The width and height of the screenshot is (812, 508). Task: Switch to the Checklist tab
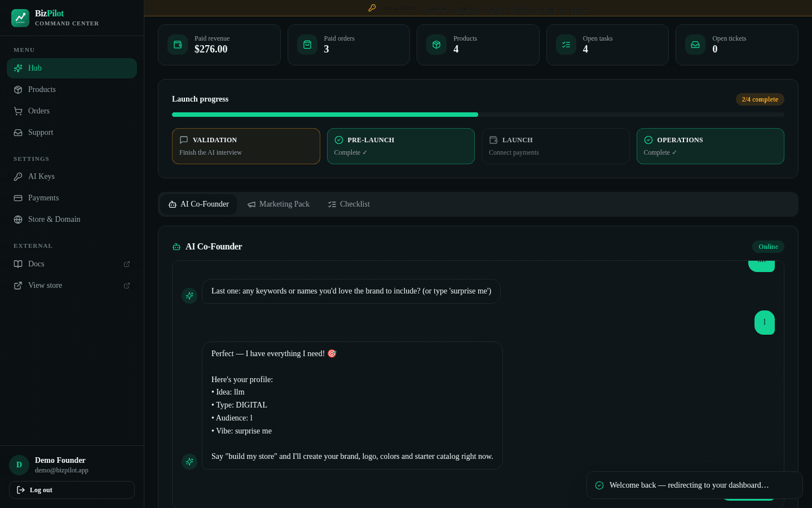coord(349,204)
